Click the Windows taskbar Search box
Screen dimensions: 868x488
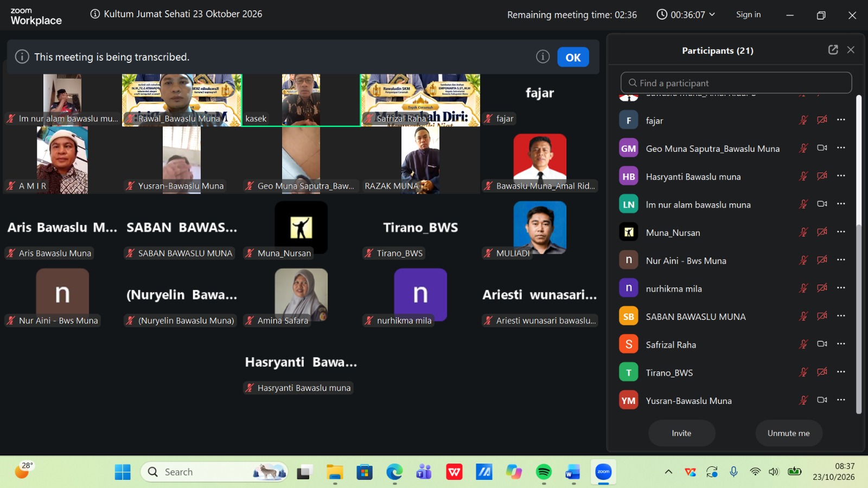point(214,472)
